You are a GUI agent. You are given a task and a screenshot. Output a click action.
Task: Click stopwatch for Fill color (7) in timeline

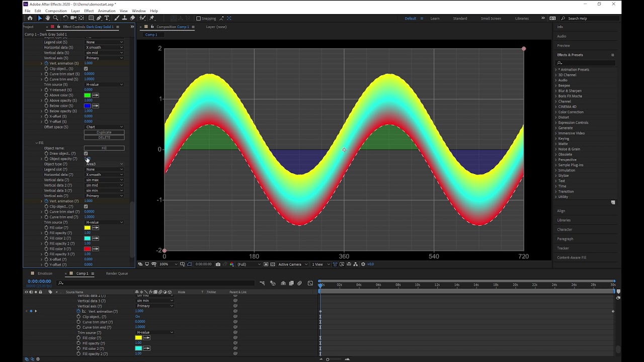click(78, 338)
